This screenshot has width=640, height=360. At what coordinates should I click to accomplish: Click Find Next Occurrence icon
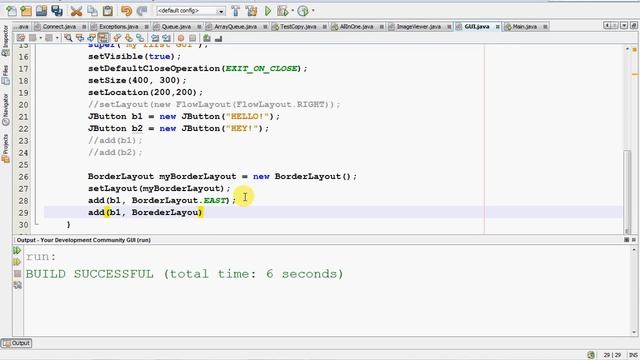91,38
